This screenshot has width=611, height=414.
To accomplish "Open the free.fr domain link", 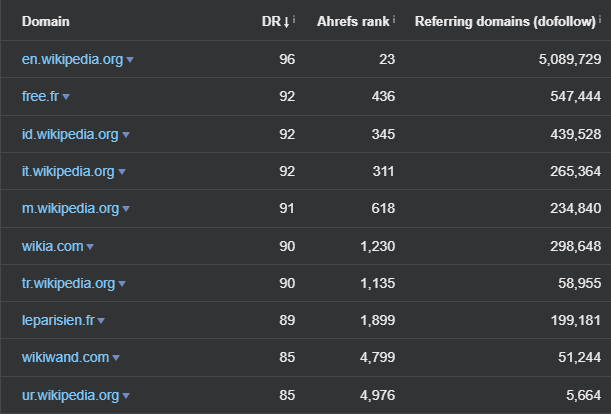I will click(40, 96).
